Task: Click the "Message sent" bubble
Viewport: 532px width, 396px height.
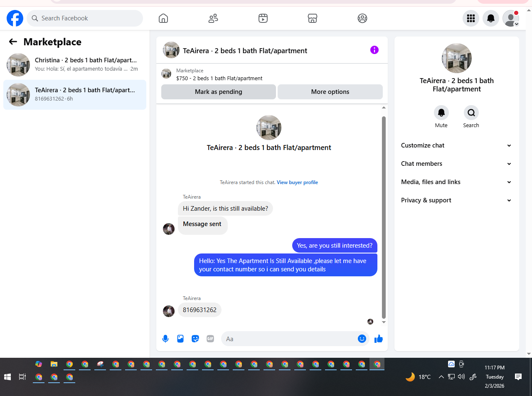Action: [202, 226]
